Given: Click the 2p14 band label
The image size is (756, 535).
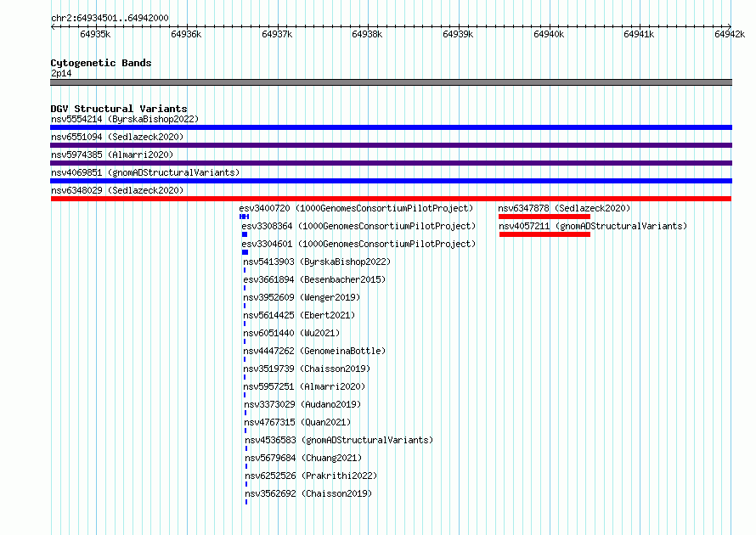Looking at the screenshot, I should [x=61, y=73].
